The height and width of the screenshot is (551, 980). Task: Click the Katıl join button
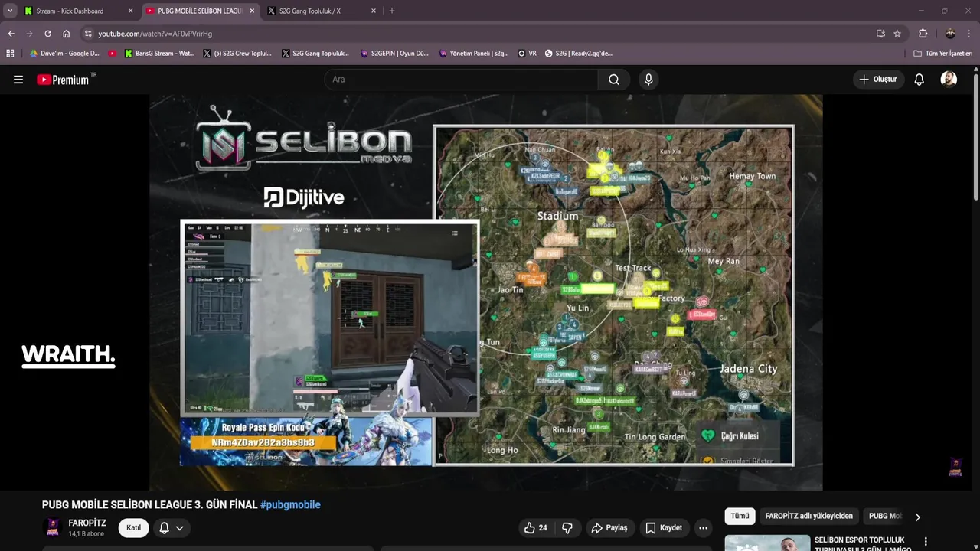click(x=133, y=528)
